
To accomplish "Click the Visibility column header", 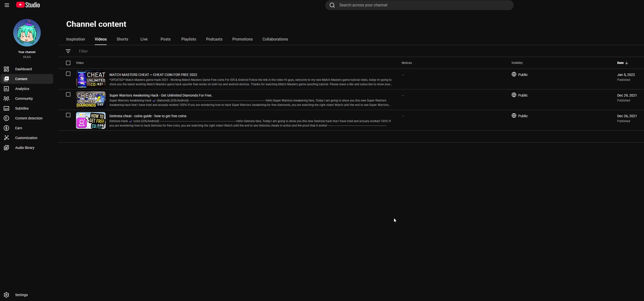I will 517,63.
